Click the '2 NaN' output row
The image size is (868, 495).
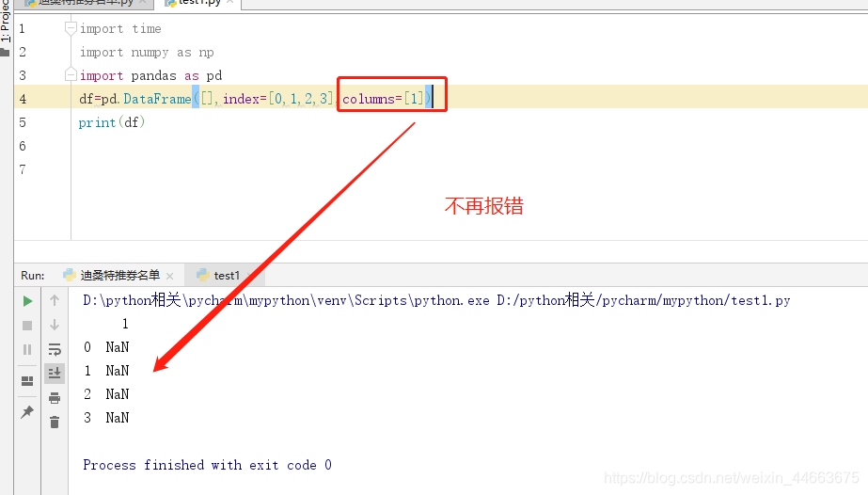click(106, 394)
